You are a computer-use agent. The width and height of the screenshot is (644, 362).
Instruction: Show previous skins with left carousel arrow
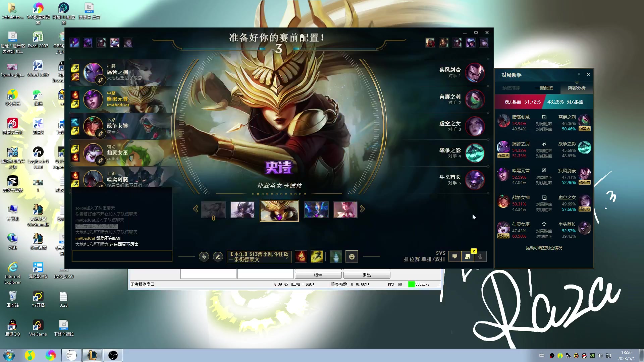tap(196, 209)
